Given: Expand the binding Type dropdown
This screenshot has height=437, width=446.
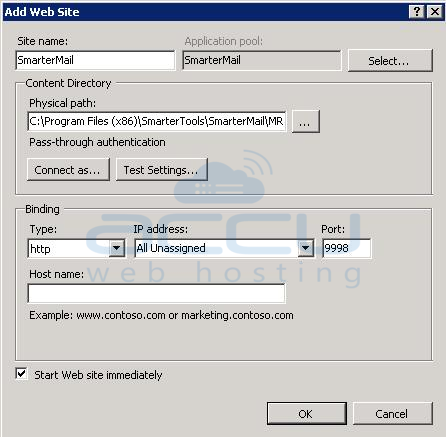Looking at the screenshot, I should click(x=117, y=248).
